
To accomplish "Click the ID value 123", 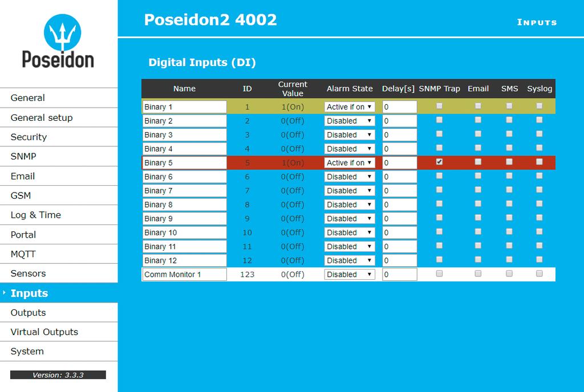I will (x=248, y=275).
